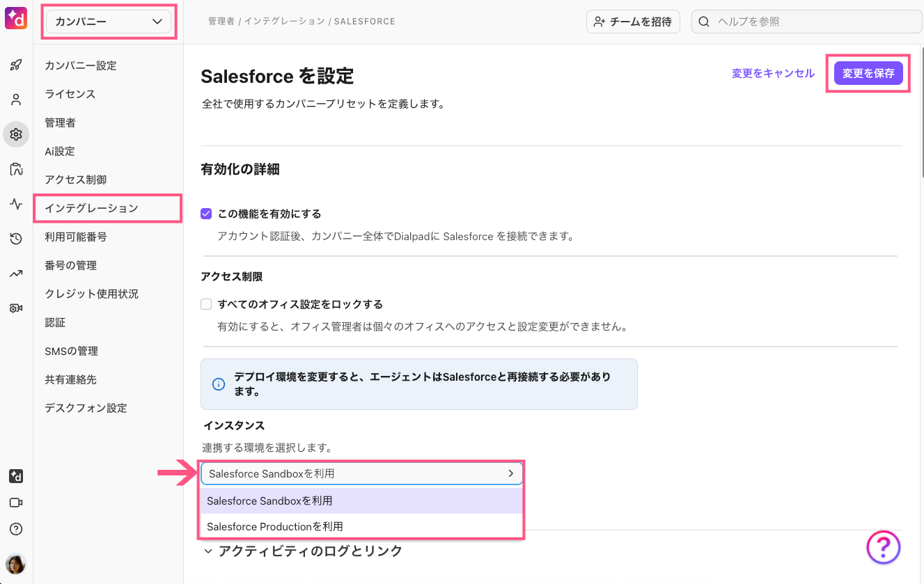This screenshot has height=584, width=924.
Task: Open the Ai clipboard icon in sidebar
Action: coord(16,169)
